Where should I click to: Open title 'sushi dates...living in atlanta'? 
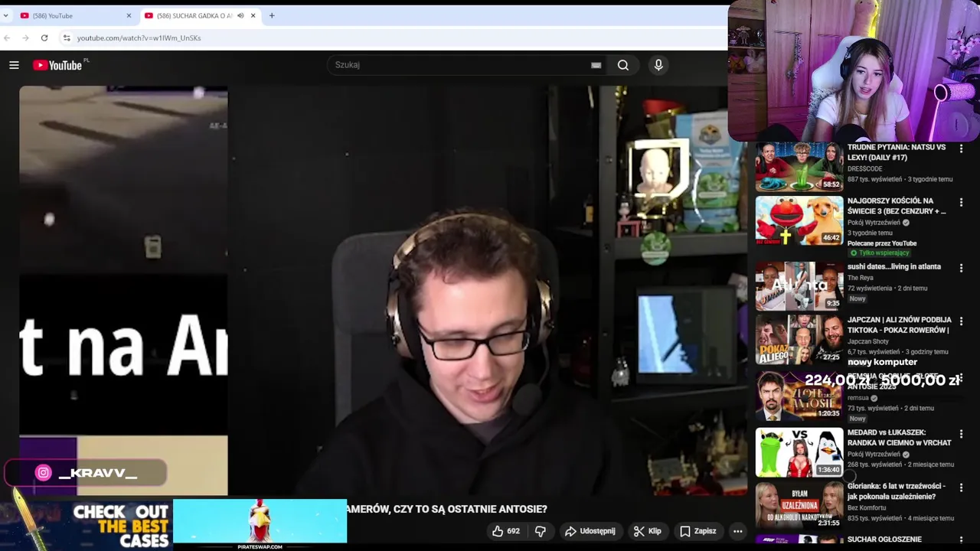[894, 267]
